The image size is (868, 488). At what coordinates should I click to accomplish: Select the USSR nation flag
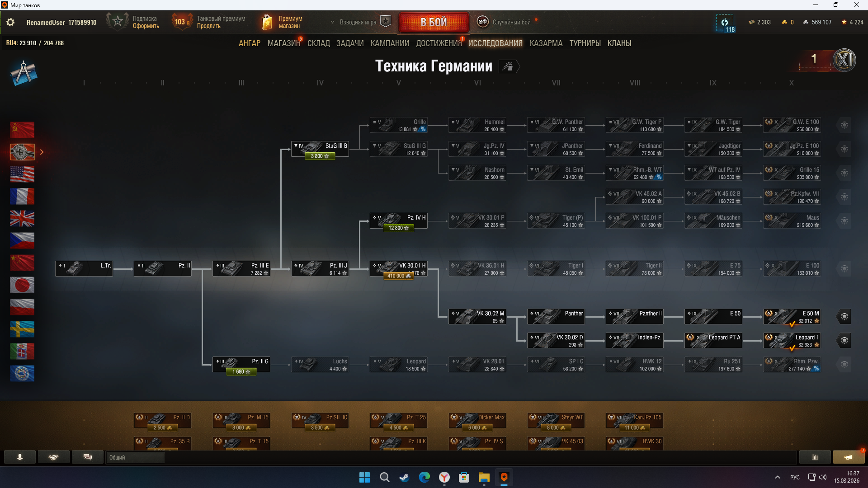tap(22, 130)
